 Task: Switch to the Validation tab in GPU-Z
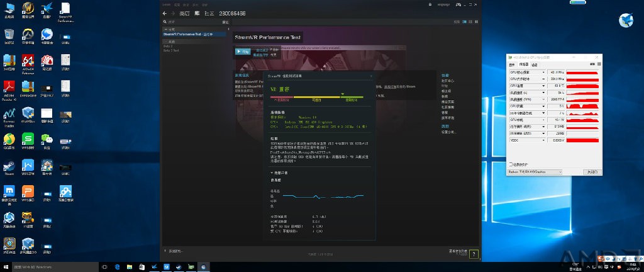535,64
